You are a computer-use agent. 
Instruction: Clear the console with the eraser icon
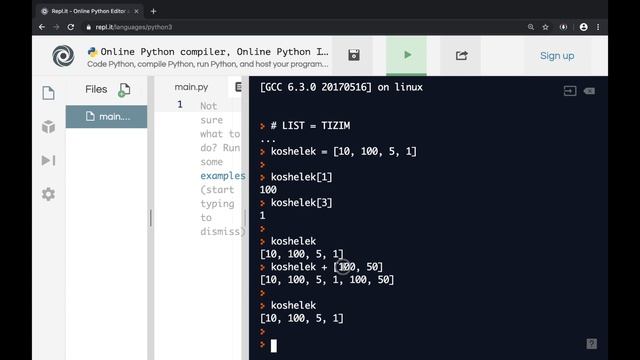tap(589, 91)
